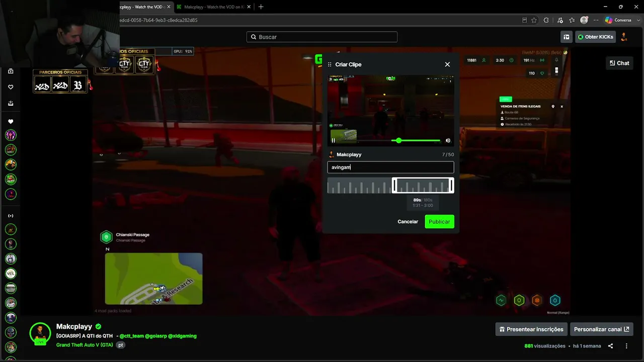Screen dimensions: 644x362
Task: Open a new browser tab
Action: click(x=261, y=7)
